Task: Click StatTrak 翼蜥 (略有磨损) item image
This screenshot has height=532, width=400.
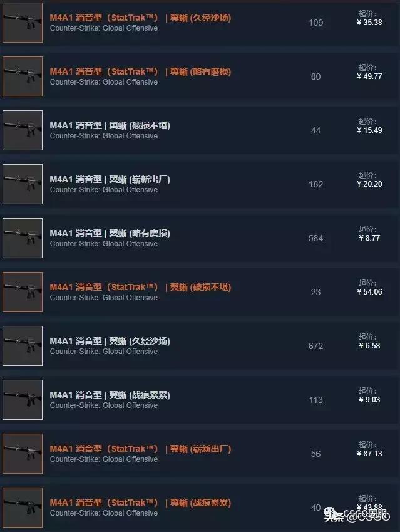Action: (x=23, y=76)
